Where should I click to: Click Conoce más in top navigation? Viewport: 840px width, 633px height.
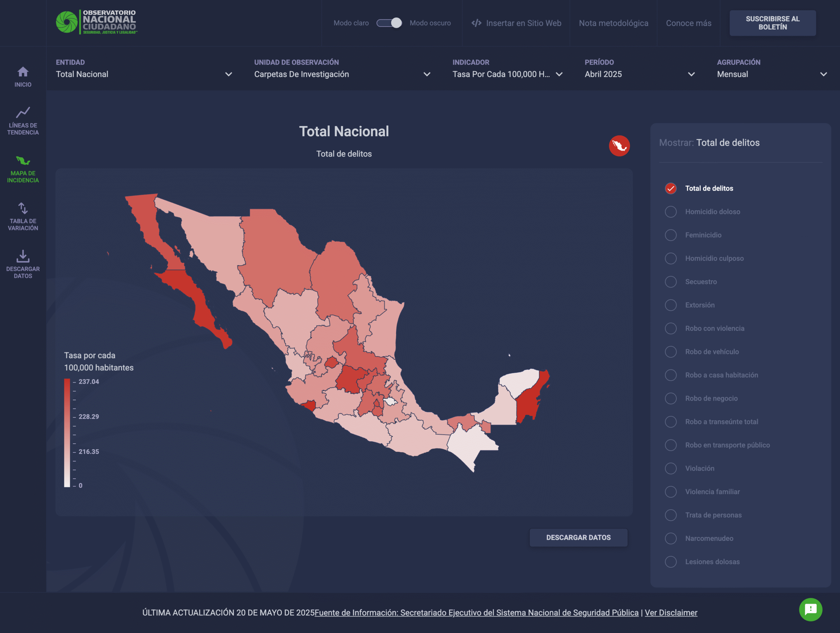click(688, 23)
